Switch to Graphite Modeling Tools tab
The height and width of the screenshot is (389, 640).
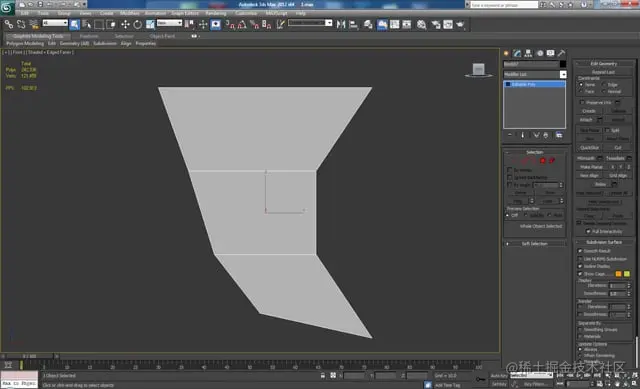pos(38,36)
